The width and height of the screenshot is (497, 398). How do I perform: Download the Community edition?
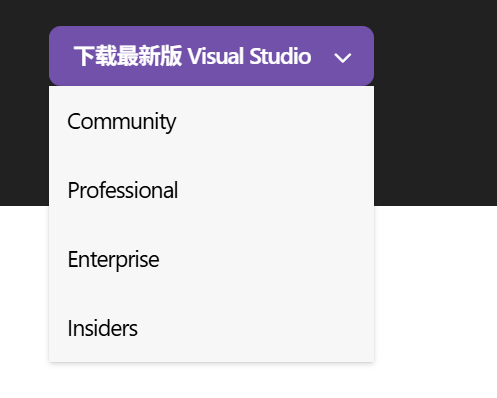(x=211, y=121)
